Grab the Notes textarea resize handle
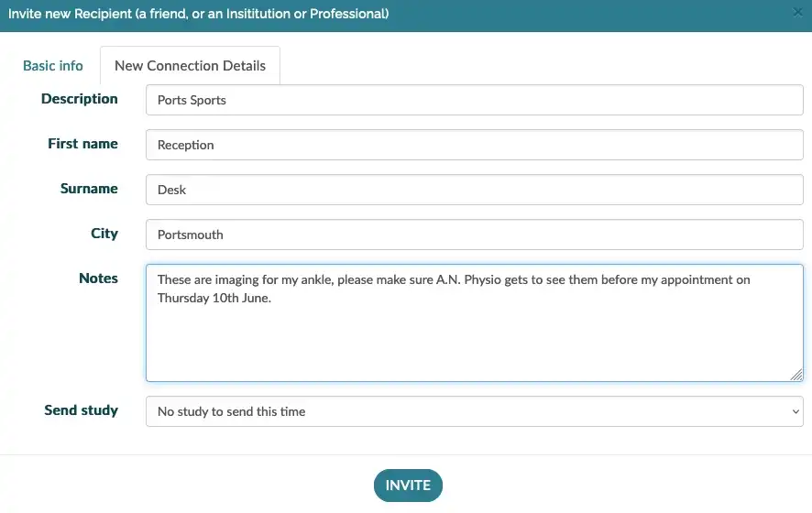Screen dimensions: 812x513 click(x=796, y=374)
